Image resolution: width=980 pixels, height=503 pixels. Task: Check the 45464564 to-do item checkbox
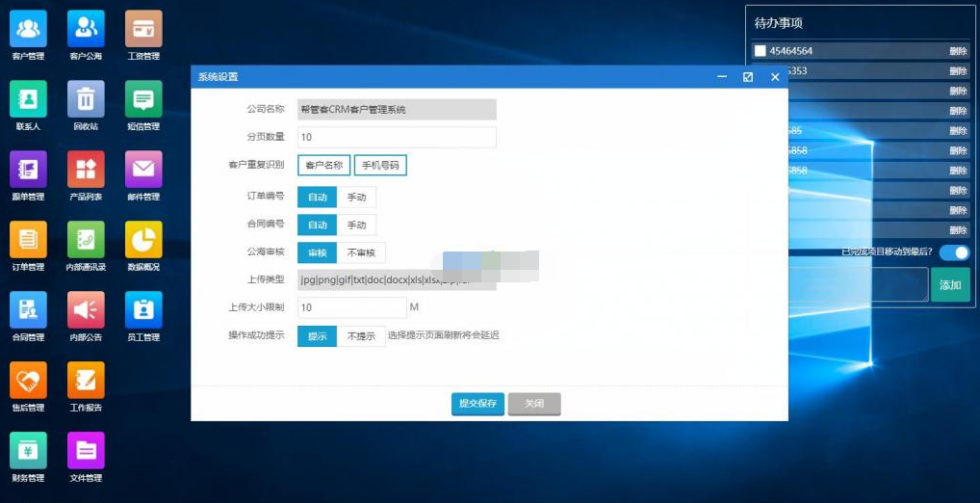click(x=761, y=51)
